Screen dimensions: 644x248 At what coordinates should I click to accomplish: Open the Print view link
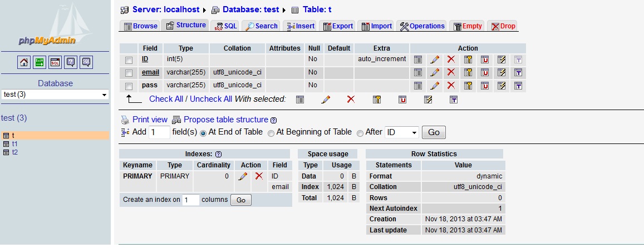click(x=150, y=120)
